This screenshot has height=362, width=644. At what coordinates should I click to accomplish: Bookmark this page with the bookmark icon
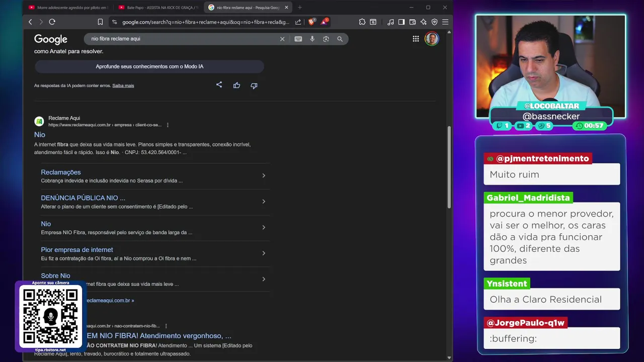100,22
